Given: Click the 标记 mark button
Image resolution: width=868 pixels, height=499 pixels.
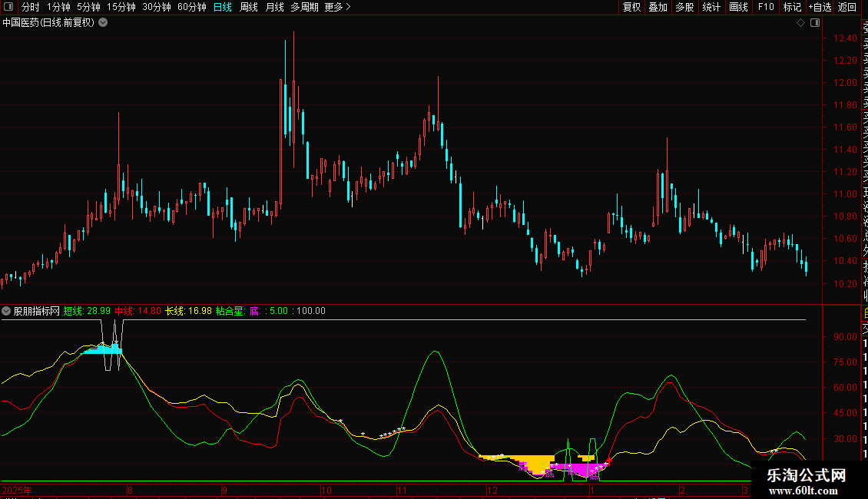Looking at the screenshot, I should pyautogui.click(x=792, y=7).
